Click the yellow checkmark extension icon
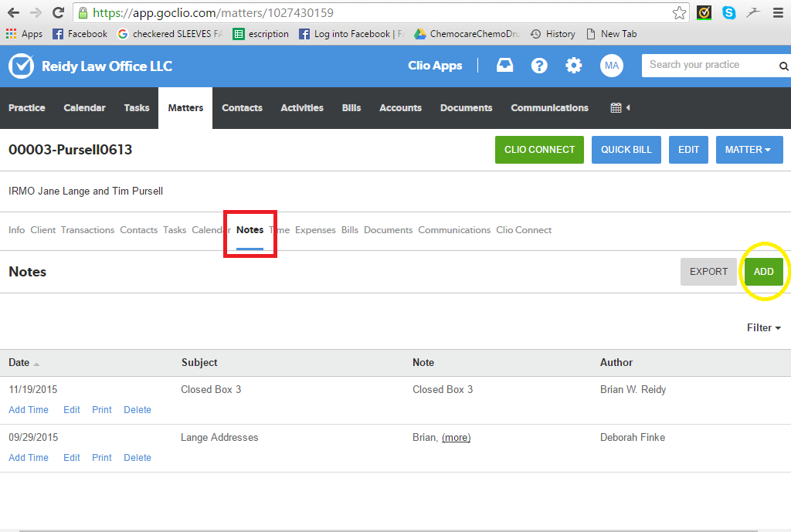 tap(704, 12)
